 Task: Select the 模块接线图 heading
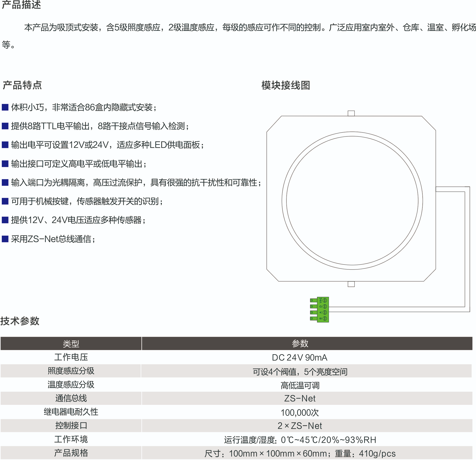tap(286, 85)
